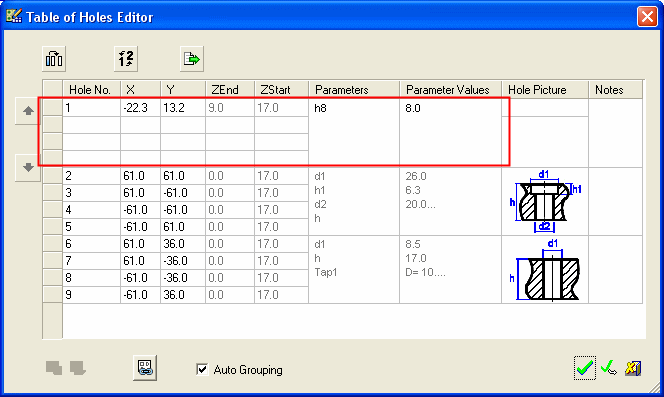Close the Table of Holes Editor window
The image size is (664, 397).
tap(647, 17)
